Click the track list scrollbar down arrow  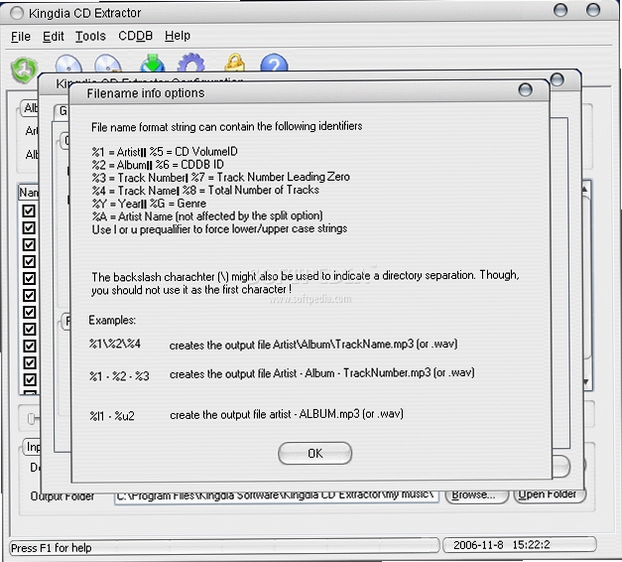[586, 382]
